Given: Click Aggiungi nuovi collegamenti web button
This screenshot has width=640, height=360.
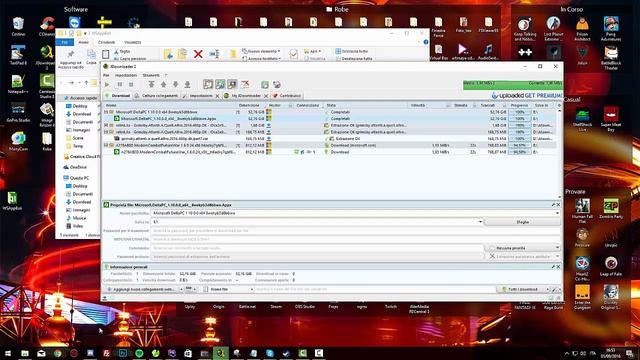Looking at the screenshot, I should click(141, 289).
